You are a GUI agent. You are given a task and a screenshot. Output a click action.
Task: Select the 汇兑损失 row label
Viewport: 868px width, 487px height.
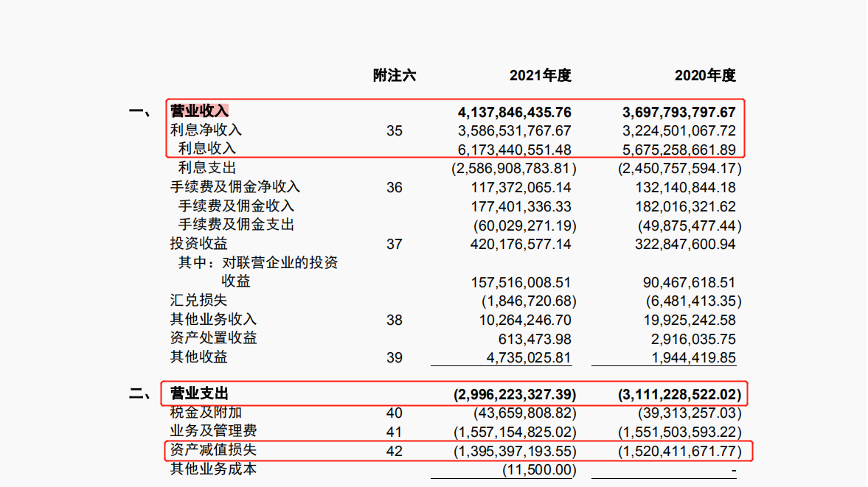tap(198, 300)
